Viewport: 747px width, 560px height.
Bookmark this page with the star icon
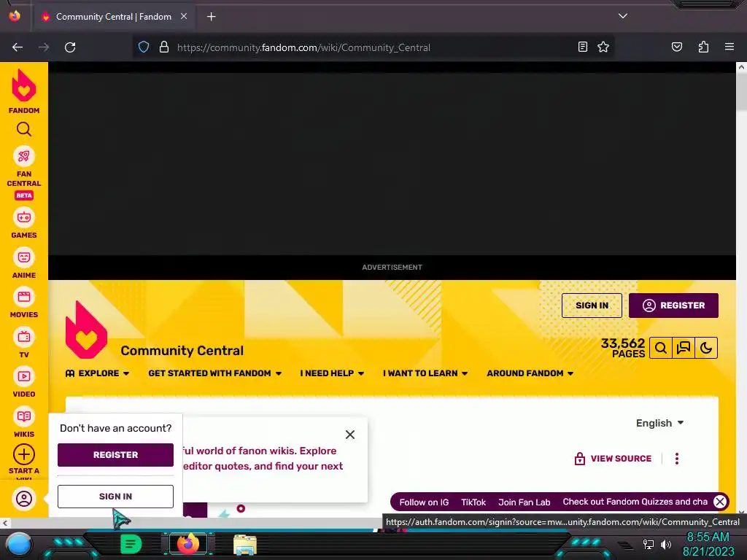click(603, 47)
